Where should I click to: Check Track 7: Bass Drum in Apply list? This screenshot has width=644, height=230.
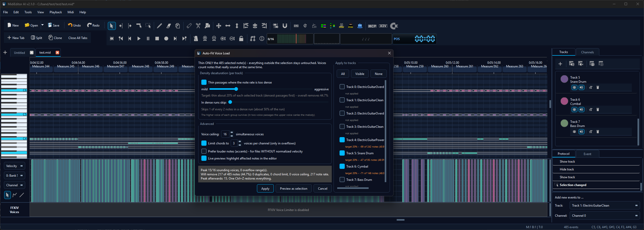tap(342, 180)
